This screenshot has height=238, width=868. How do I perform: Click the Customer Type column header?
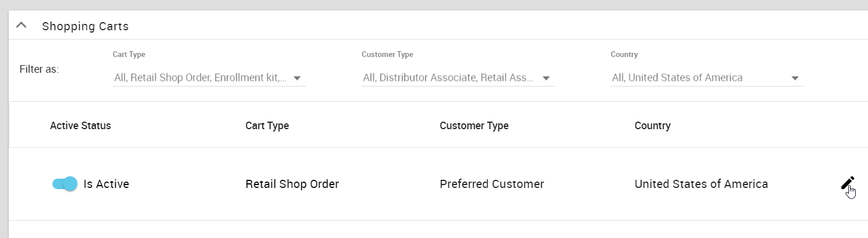pyautogui.click(x=474, y=126)
